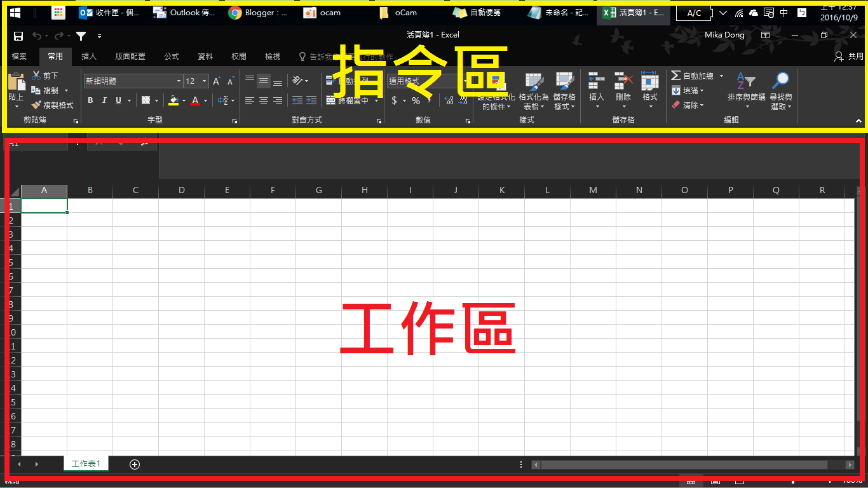The height and width of the screenshot is (488, 868).
Task: Save the workbook with the floppy disk icon
Action: coord(18,36)
